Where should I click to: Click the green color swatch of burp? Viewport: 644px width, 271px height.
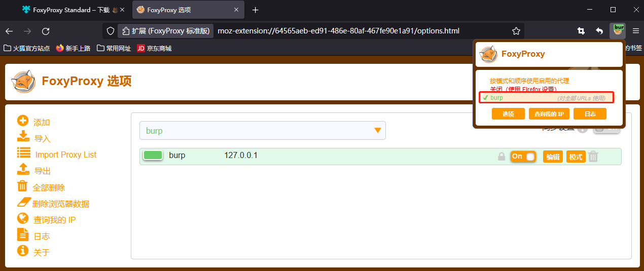tap(153, 156)
